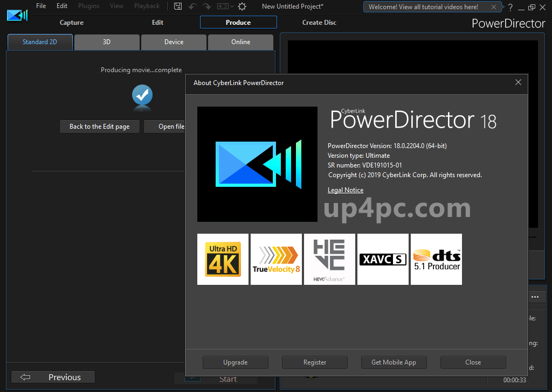552x392 pixels.
Task: Open the help question mark icon
Action: point(510,7)
